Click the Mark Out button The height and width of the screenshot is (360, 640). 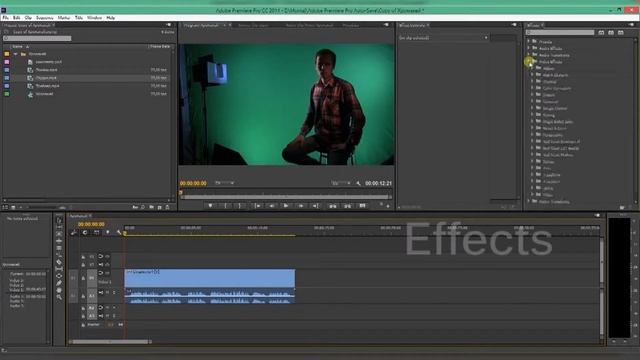240,206
